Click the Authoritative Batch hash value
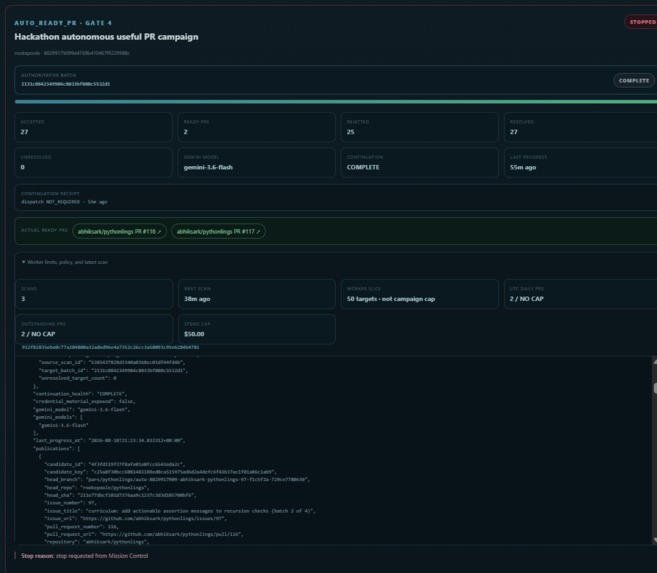This screenshot has height=573, width=657. [x=65, y=84]
